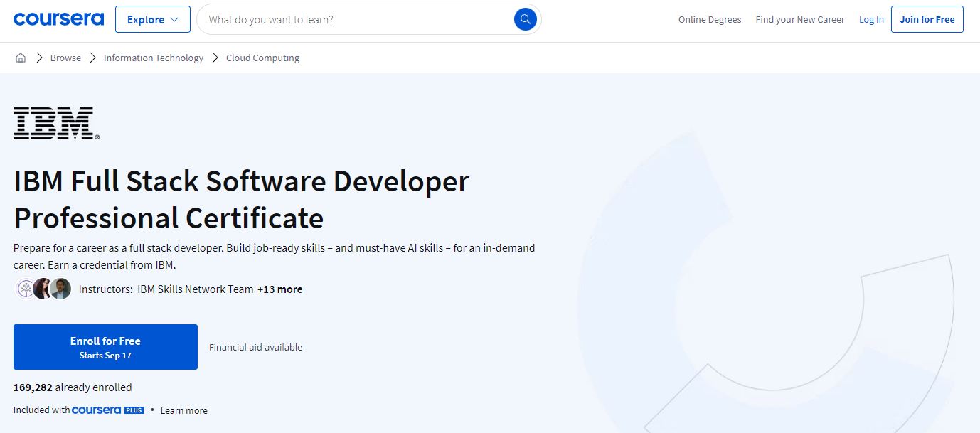Go to Find your New Career

click(800, 19)
